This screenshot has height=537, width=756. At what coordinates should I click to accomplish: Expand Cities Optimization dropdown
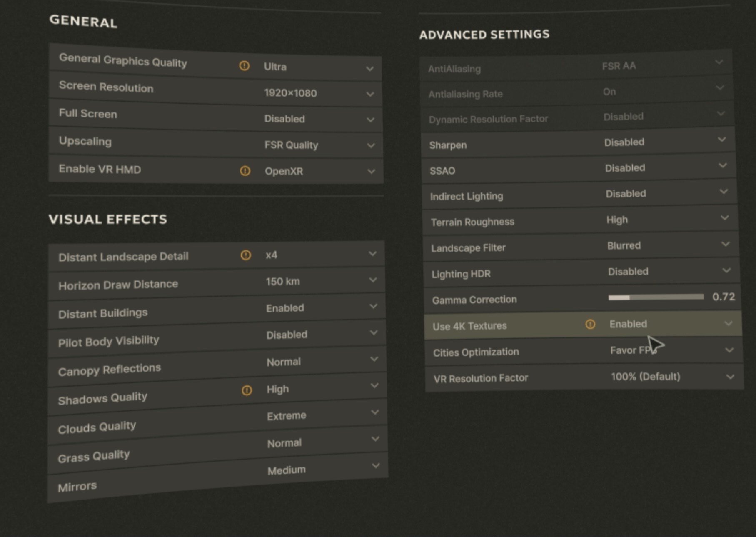(672, 350)
